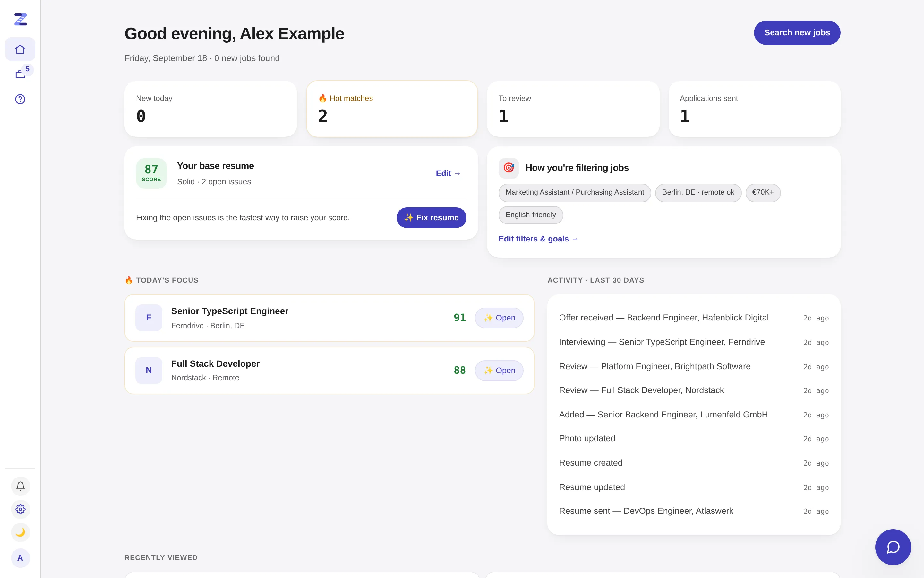Click Senior TypeScript Engineer job title
924x578 pixels.
[x=229, y=311]
